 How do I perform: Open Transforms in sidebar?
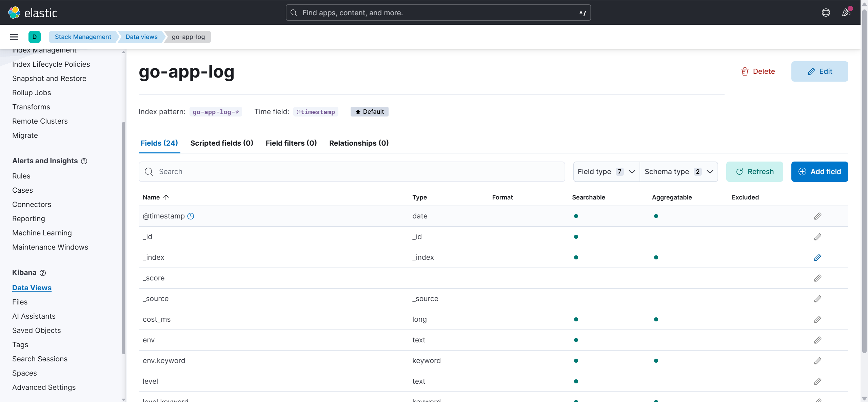[x=31, y=107]
